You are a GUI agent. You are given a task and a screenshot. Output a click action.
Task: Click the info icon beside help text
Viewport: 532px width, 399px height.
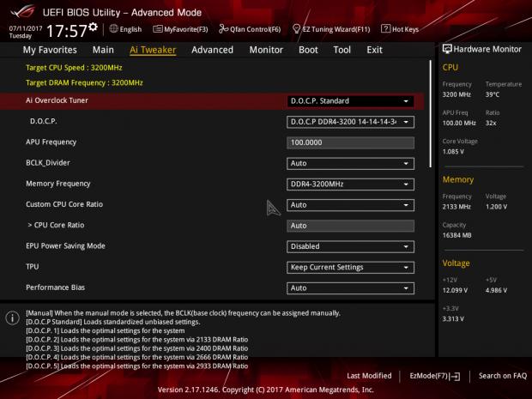pyautogui.click(x=12, y=317)
